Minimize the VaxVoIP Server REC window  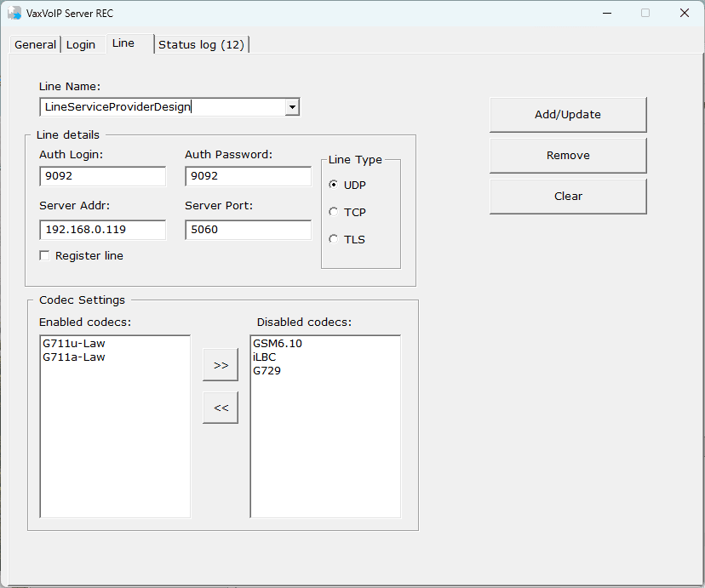607,13
